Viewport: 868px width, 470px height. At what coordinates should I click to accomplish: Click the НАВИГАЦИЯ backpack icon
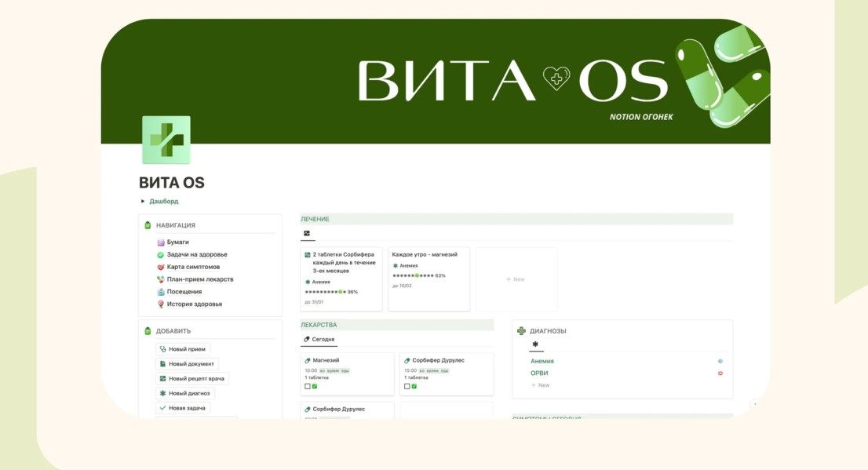148,225
